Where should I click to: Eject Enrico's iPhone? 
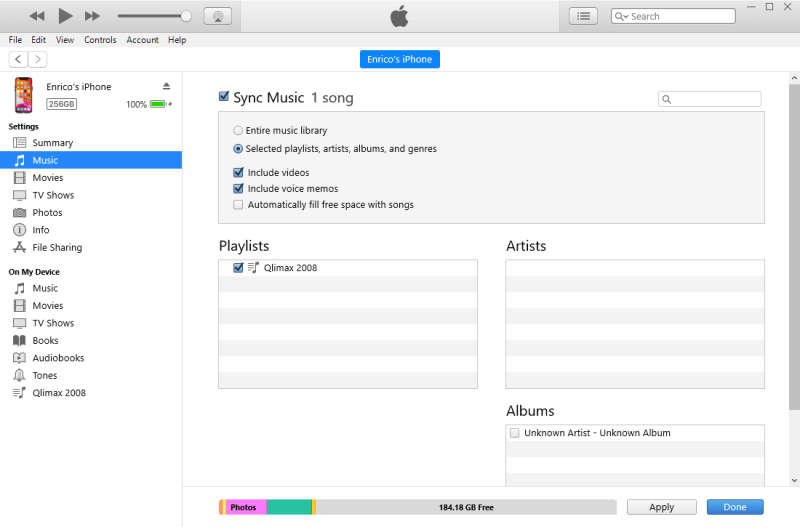(x=166, y=86)
